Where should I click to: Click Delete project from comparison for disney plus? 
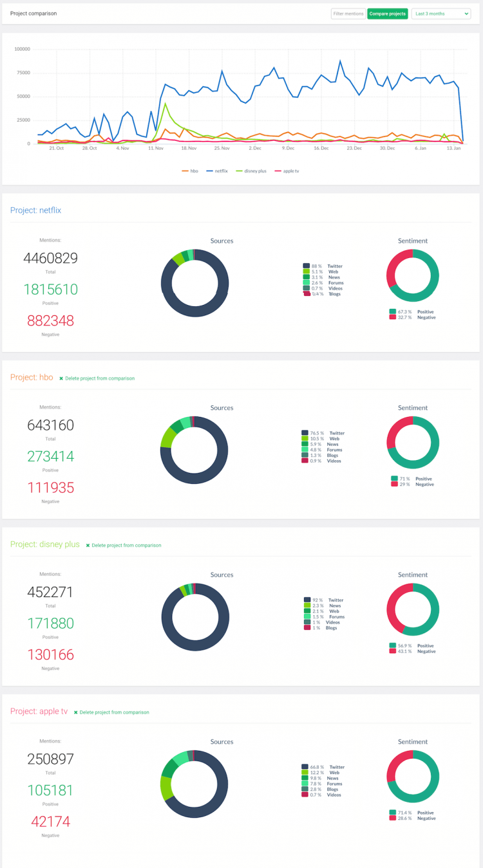(126, 546)
